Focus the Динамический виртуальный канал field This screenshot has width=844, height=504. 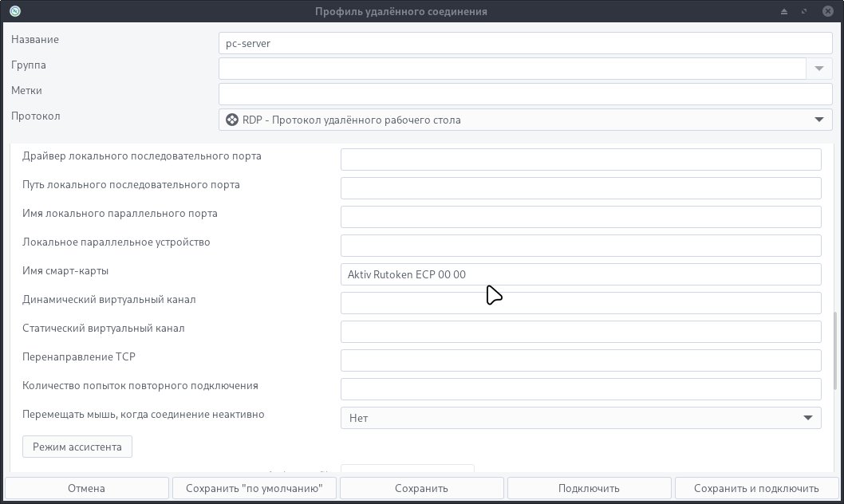(x=580, y=303)
